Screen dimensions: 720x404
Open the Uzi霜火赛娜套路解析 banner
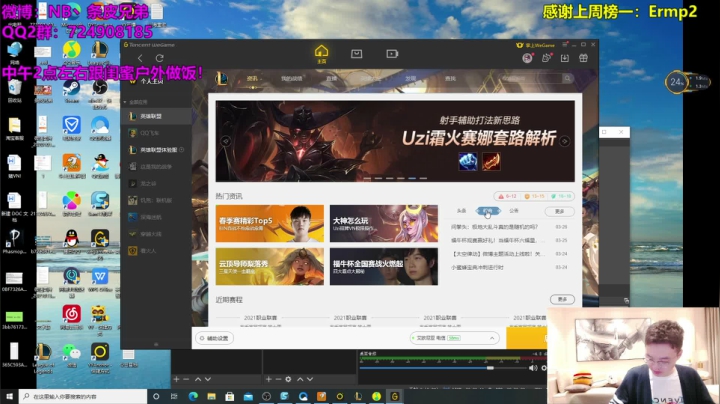pos(395,141)
